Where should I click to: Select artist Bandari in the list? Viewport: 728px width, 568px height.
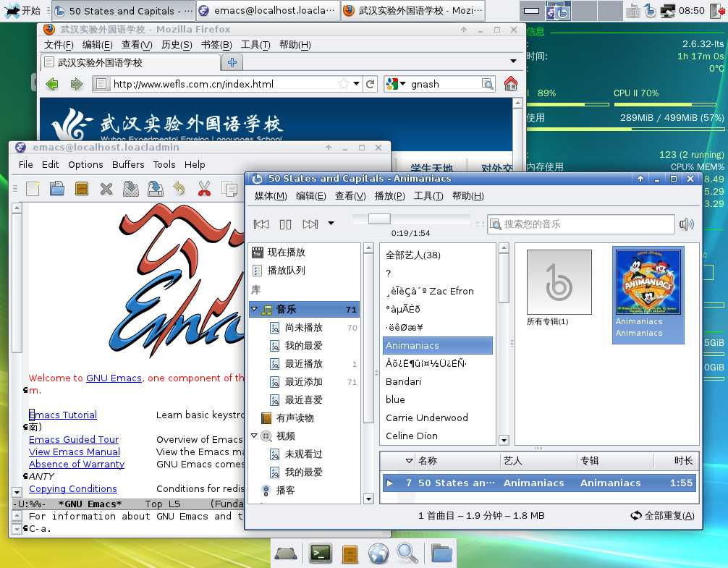404,381
